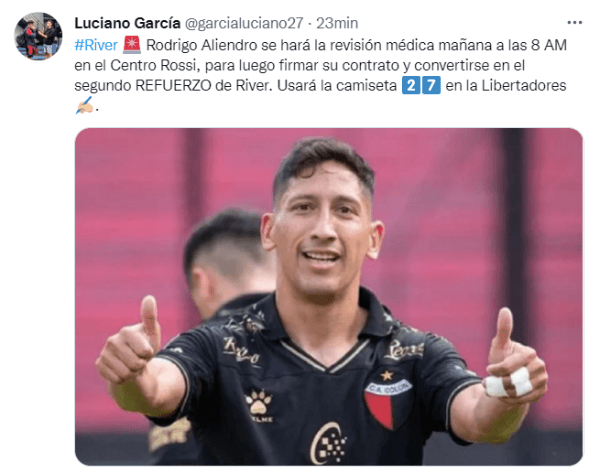Click the circular sponsor logo on jersey
The width and height of the screenshot is (600, 473).
tap(329, 444)
